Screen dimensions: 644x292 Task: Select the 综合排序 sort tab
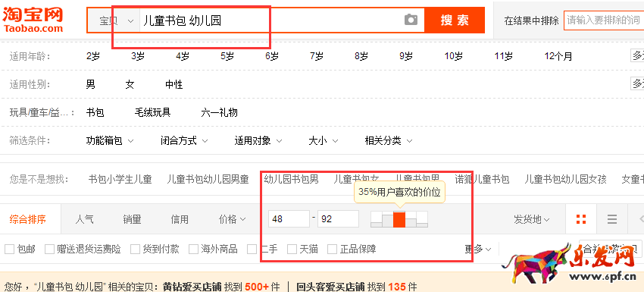click(27, 219)
